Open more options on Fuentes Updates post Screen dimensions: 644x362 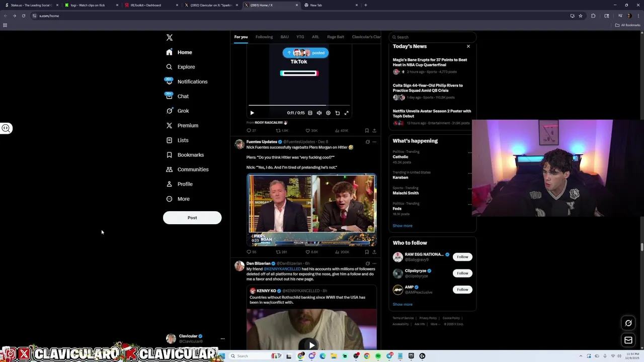[374, 142]
